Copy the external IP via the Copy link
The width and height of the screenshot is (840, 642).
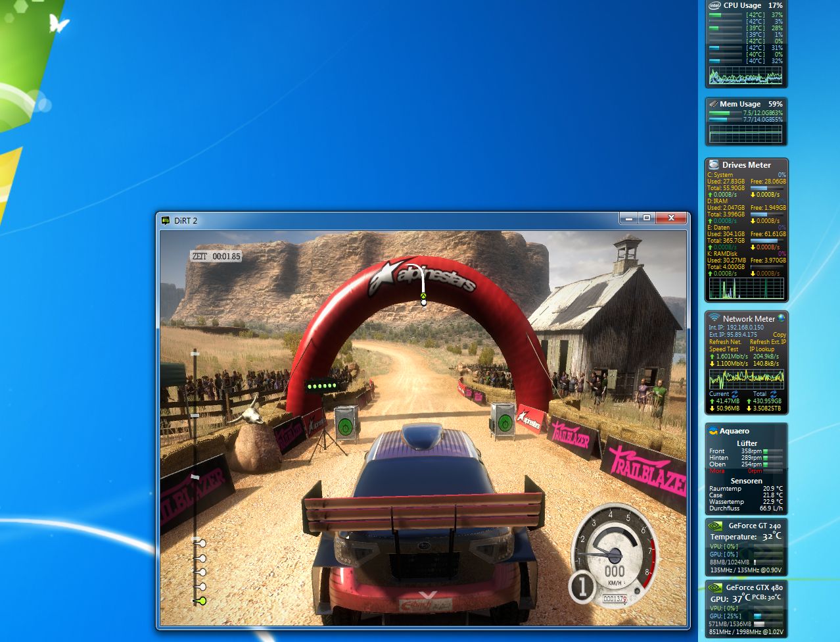point(780,334)
